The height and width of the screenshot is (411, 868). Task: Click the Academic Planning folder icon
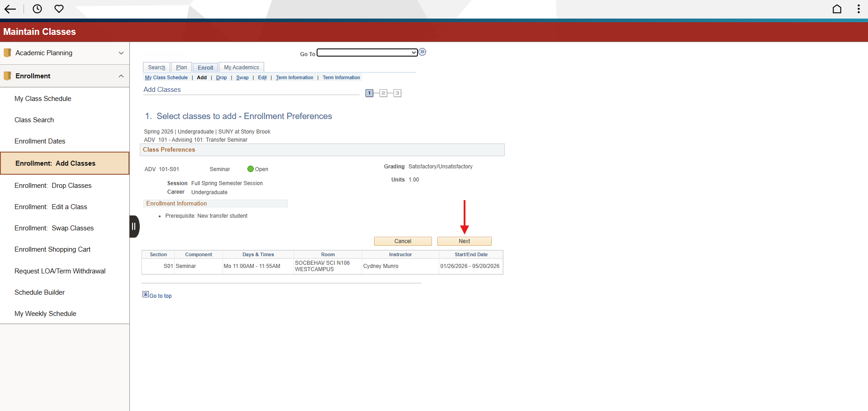point(7,53)
